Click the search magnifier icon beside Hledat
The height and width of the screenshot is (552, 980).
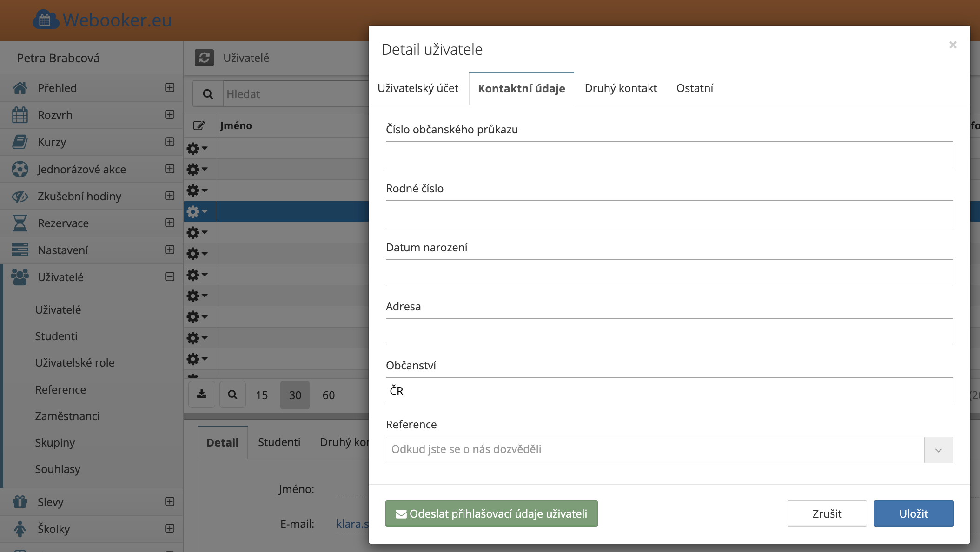(x=208, y=94)
